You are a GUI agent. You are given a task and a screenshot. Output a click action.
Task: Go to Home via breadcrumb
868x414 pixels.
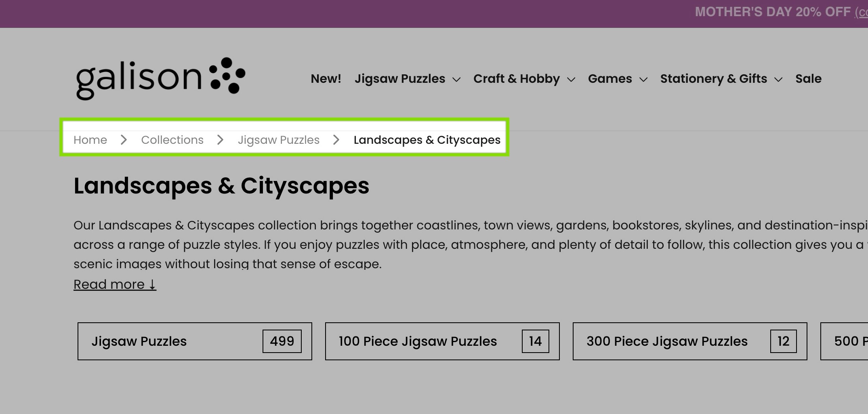click(x=90, y=140)
